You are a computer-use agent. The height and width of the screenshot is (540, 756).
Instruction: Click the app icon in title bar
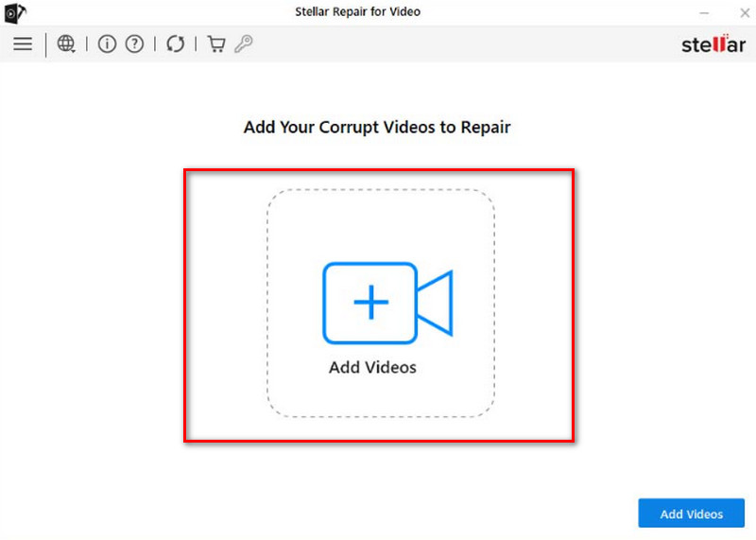pos(14,12)
